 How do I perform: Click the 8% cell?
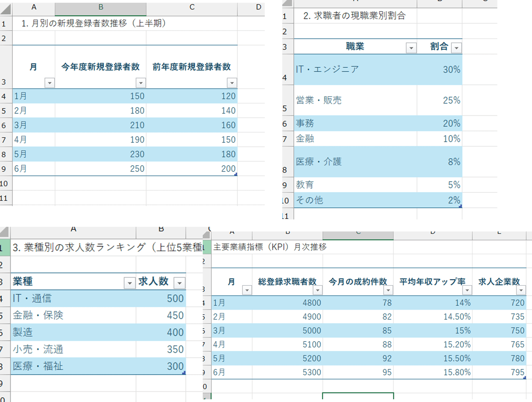click(440, 162)
